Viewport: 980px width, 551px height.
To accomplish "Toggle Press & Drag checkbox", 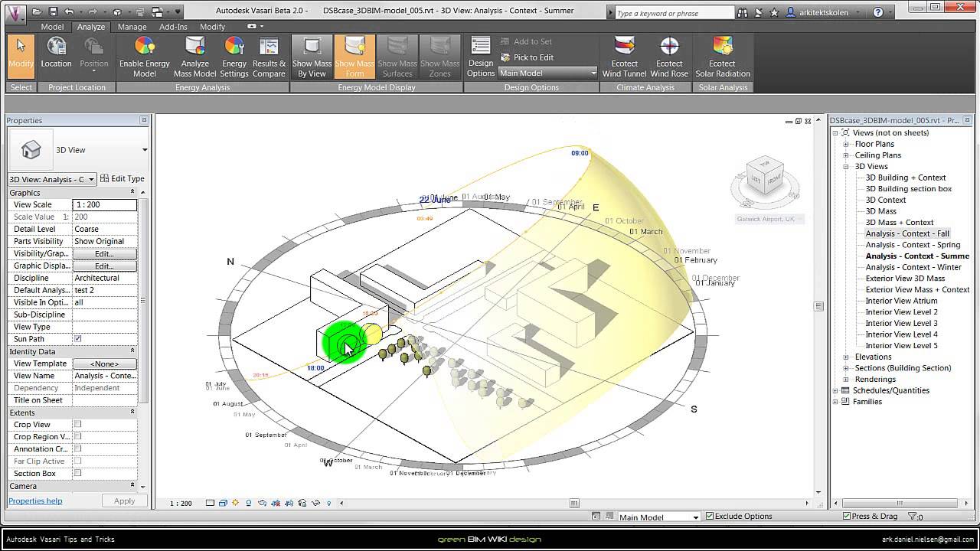I will pos(847,516).
